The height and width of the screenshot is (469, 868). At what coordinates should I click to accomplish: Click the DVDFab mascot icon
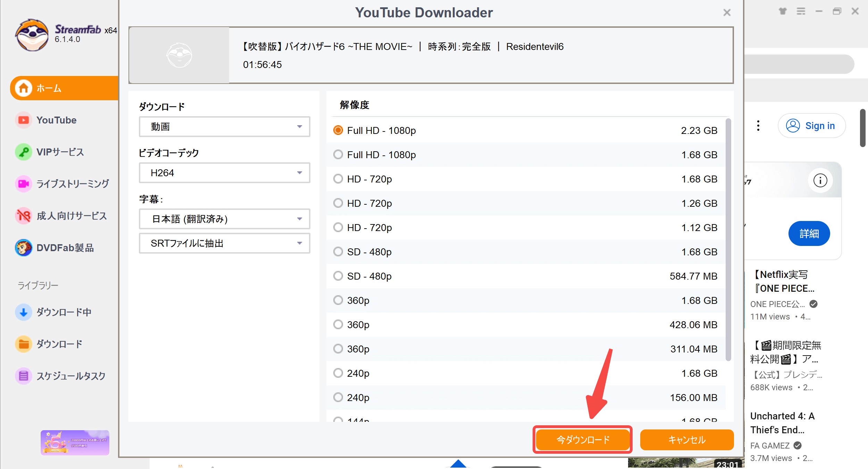[23, 248]
